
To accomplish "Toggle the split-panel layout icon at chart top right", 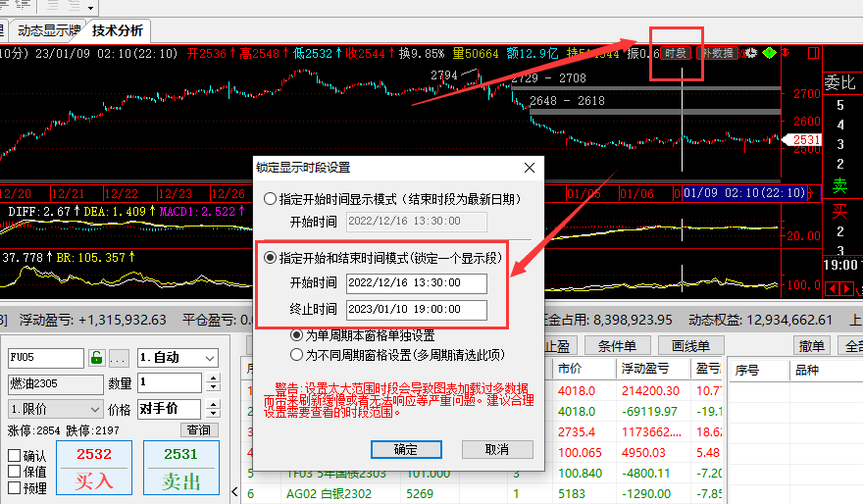I will pyautogui.click(x=813, y=53).
